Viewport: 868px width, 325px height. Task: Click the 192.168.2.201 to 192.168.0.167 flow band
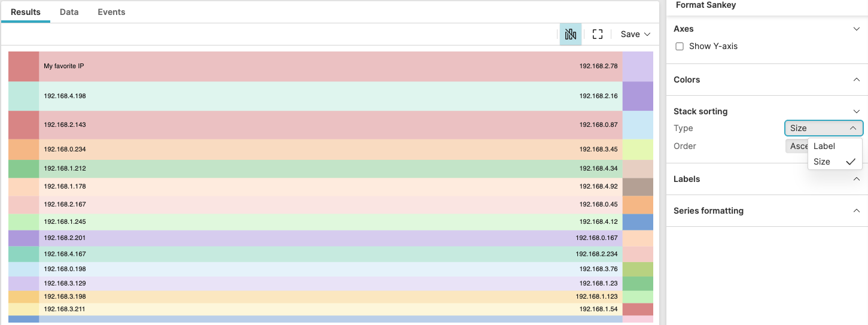tap(329, 238)
